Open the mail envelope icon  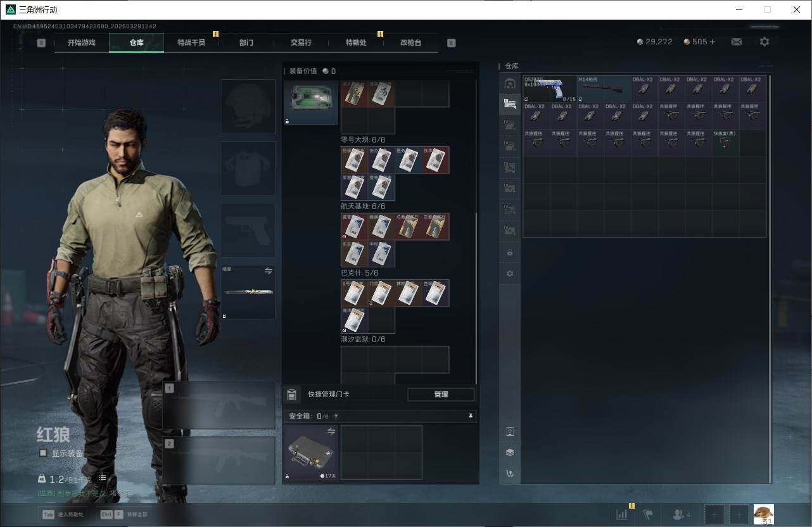point(737,42)
